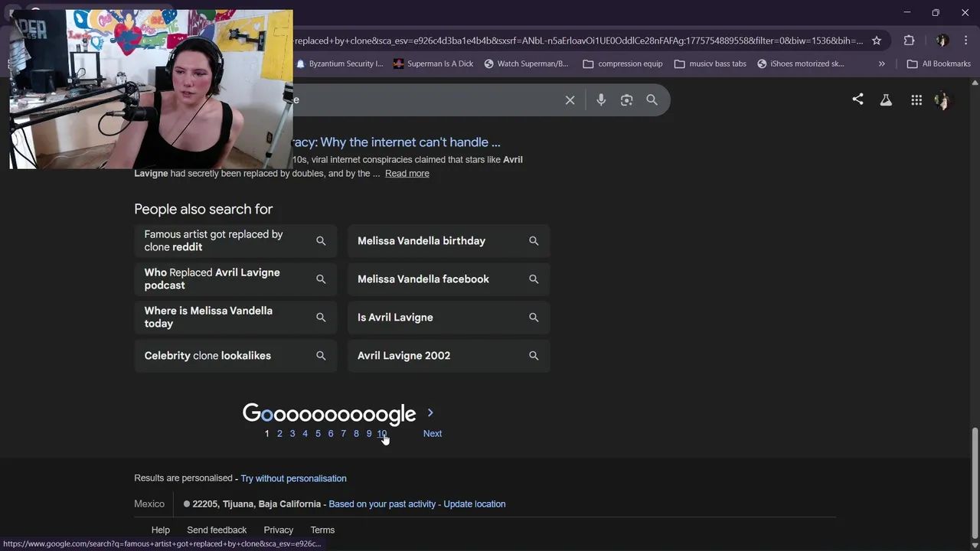Click '22205, Tijuana, Baja California' location text

click(x=256, y=504)
